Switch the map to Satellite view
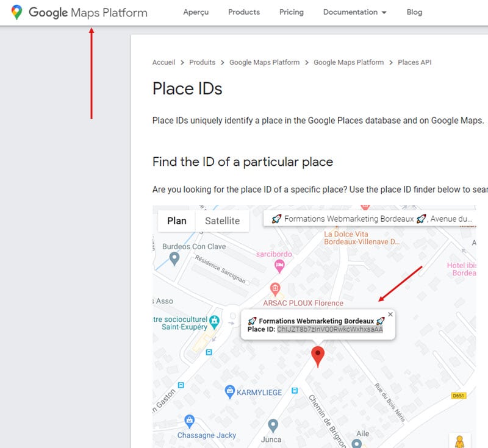The image size is (488, 448). click(x=222, y=221)
